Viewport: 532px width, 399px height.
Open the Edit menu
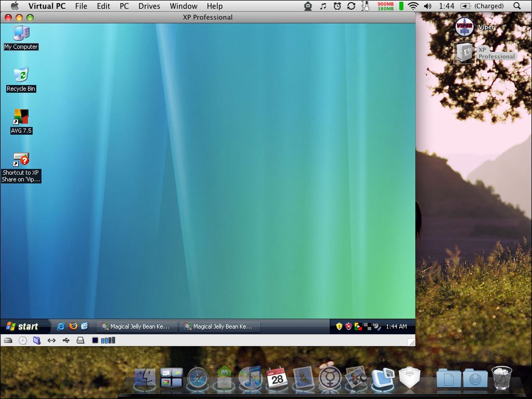[104, 6]
